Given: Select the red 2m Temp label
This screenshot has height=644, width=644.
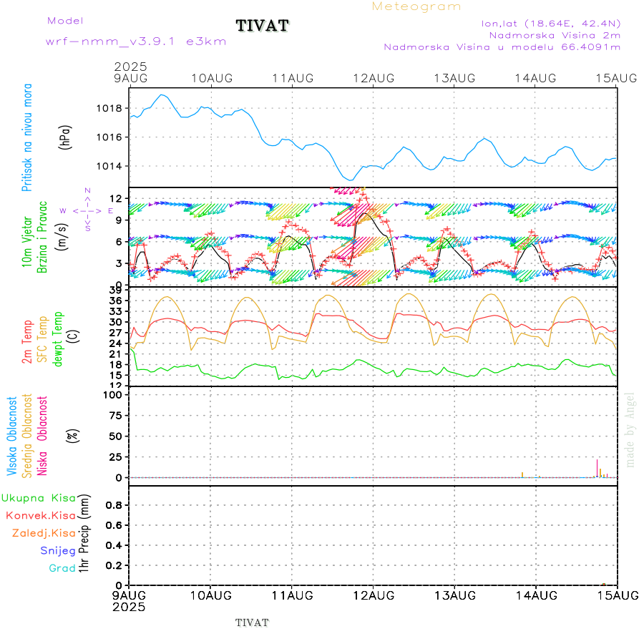Looking at the screenshot, I should 28,341.
